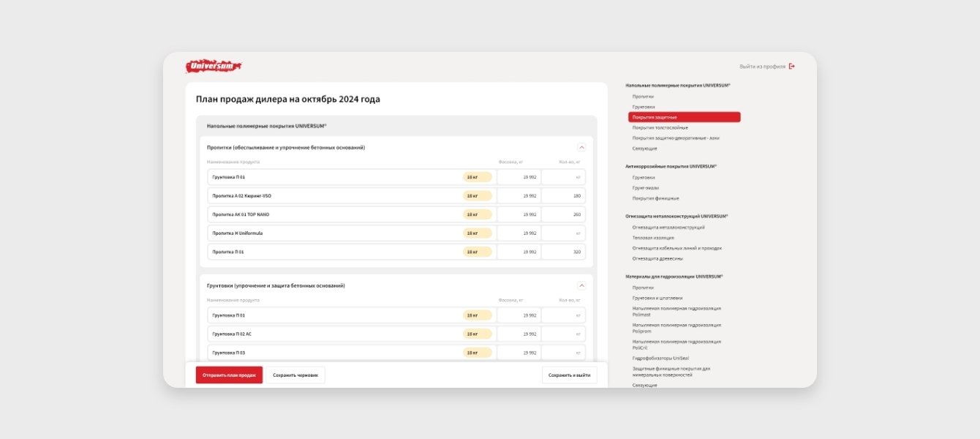Viewport: 980px width, 439px height.
Task: Click the Universum logo
Action: click(x=214, y=67)
